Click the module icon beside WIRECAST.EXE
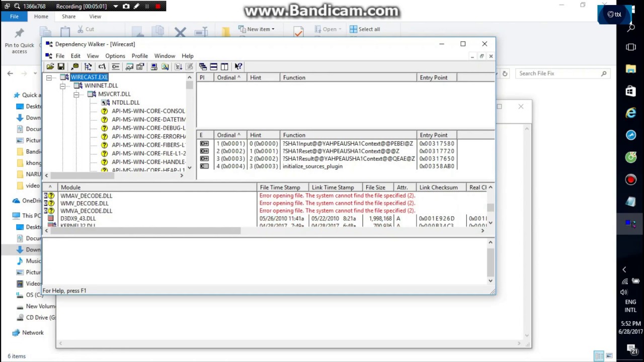This screenshot has width=644, height=362. point(65,77)
